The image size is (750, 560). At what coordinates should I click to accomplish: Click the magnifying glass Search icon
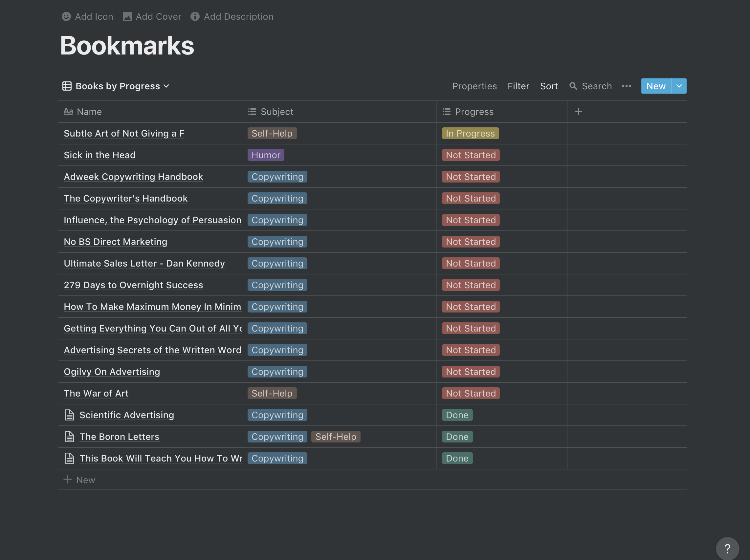coord(573,86)
